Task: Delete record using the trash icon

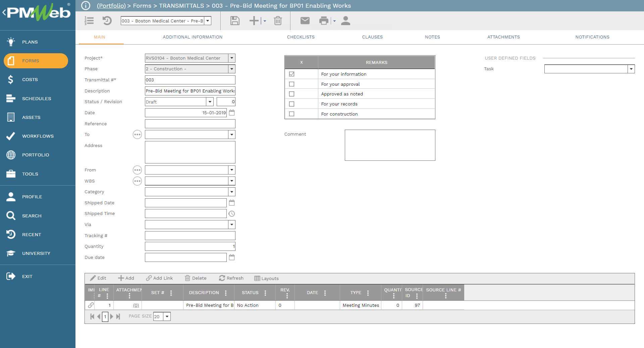Action: pos(278,21)
